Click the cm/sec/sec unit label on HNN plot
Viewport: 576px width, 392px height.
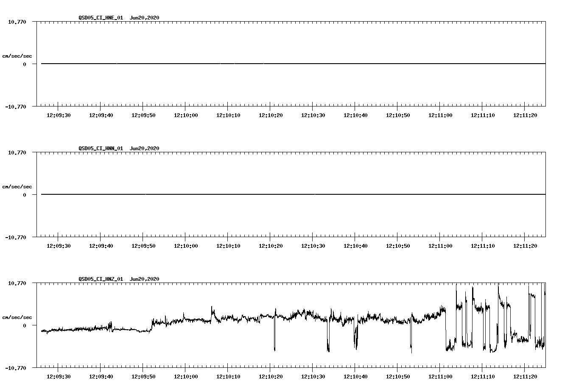click(17, 187)
